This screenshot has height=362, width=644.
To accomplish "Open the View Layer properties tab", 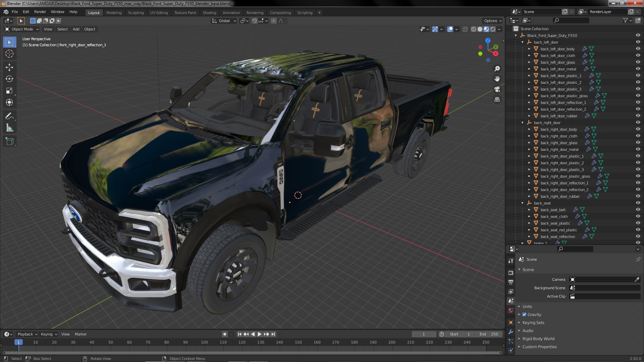I will click(511, 292).
